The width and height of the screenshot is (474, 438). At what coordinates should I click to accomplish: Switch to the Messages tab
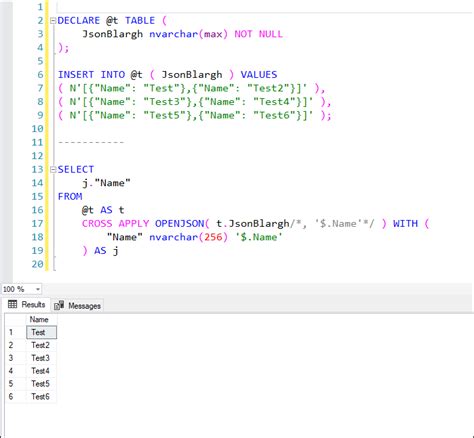[78, 306]
